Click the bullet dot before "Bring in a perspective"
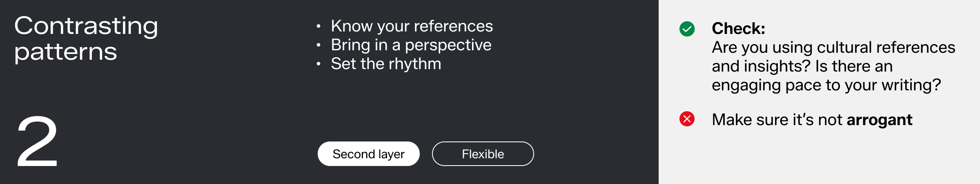Viewport: 980px width, 184px height. 318,45
